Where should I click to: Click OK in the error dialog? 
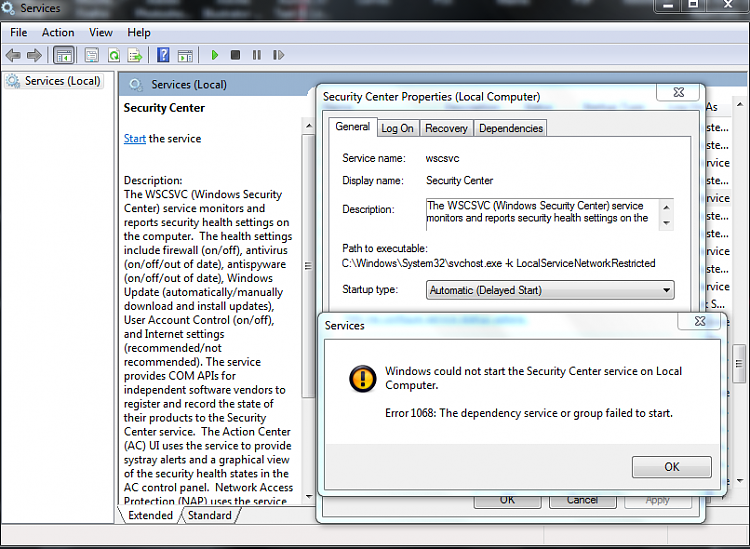click(x=672, y=467)
